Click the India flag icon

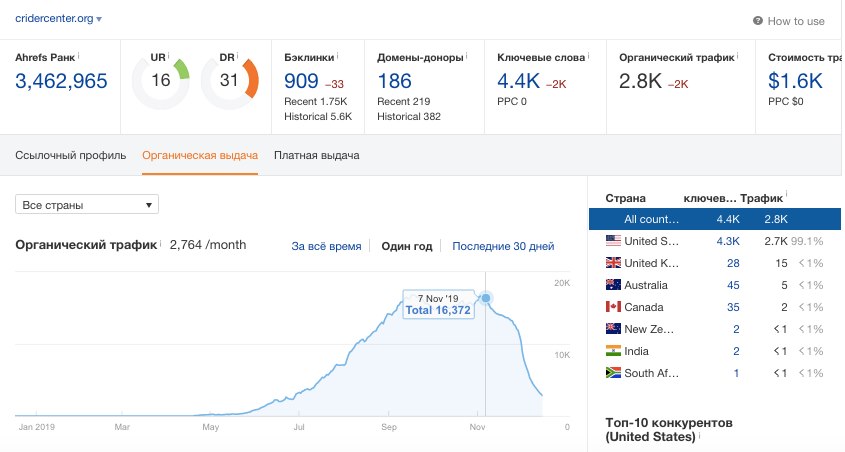click(614, 351)
